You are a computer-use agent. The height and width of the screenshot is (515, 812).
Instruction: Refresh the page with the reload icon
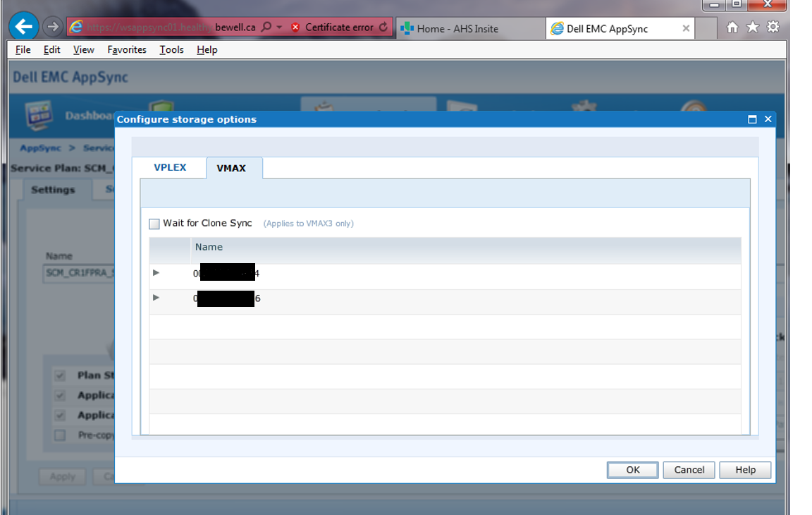point(384,27)
